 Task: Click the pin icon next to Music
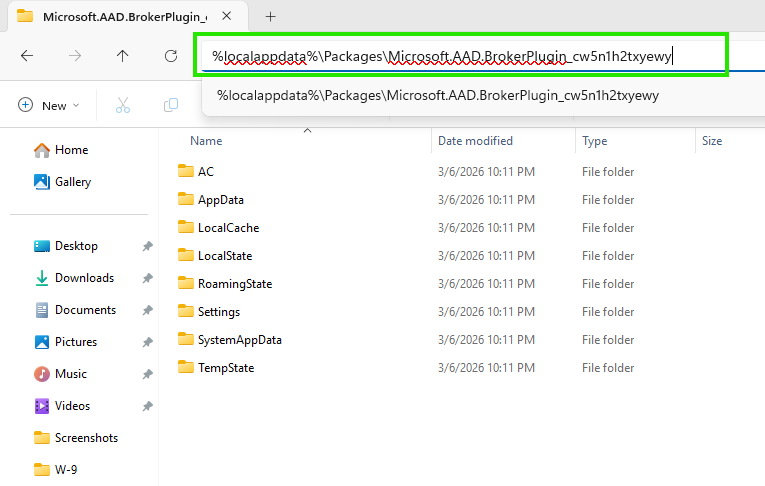point(147,374)
